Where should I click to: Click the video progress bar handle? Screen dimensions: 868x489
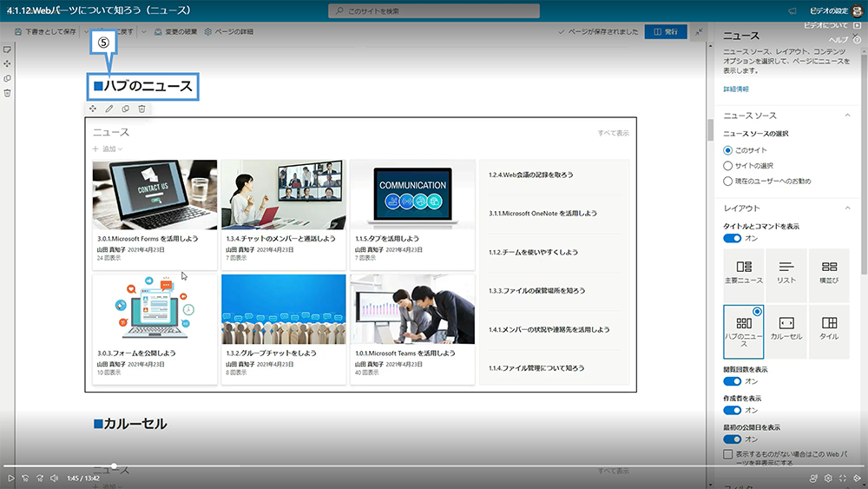(x=114, y=466)
